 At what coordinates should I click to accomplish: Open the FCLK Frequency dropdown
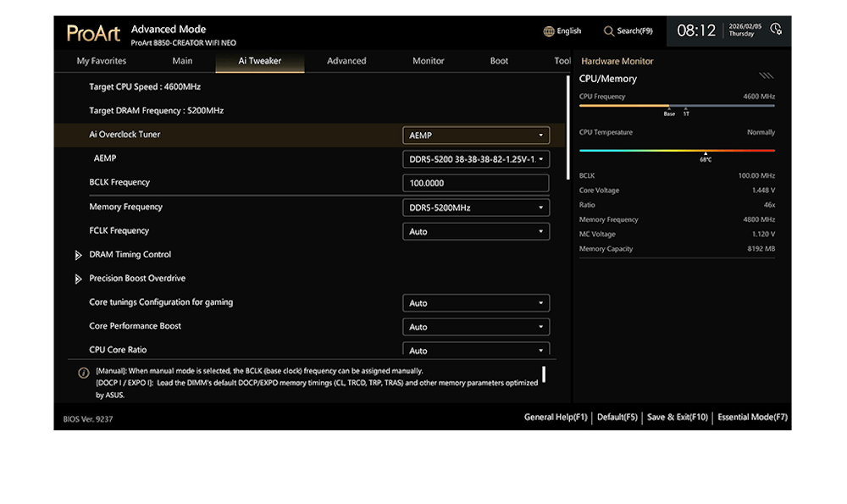pos(476,231)
